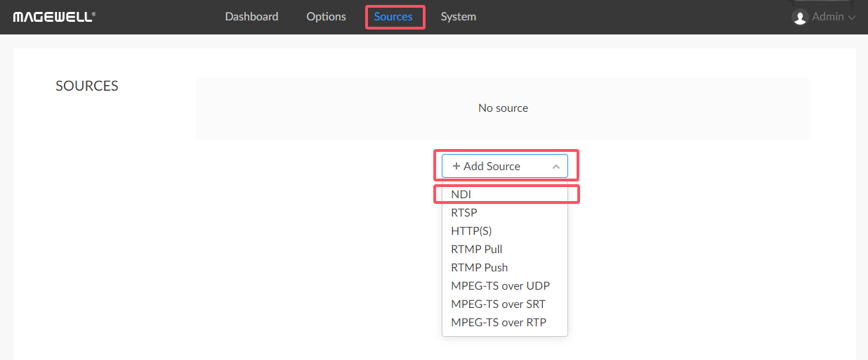Choose NDI from the source list

pyautogui.click(x=461, y=194)
